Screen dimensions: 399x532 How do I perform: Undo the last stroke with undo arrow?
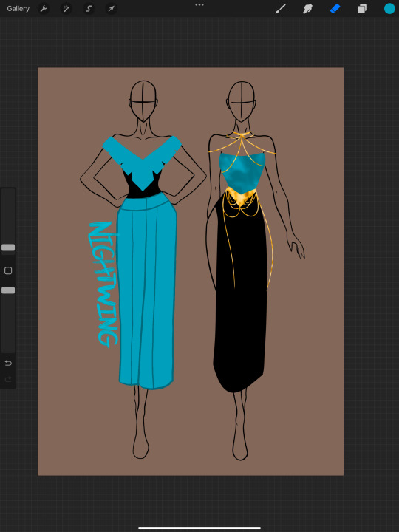tap(8, 363)
